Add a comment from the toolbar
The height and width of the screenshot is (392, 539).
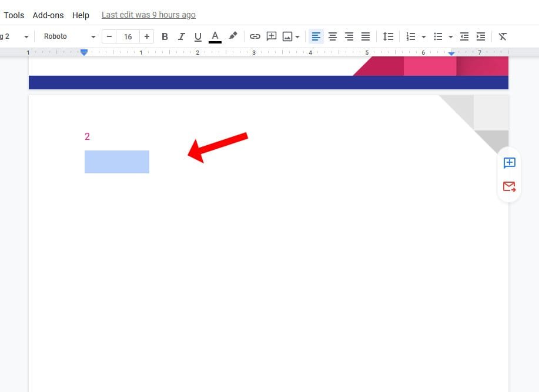(271, 36)
